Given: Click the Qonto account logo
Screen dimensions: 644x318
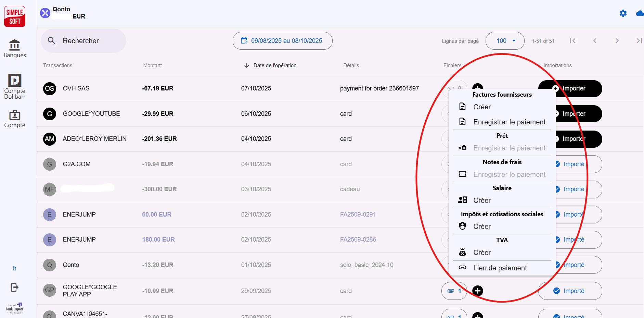Looking at the screenshot, I should pos(45,13).
